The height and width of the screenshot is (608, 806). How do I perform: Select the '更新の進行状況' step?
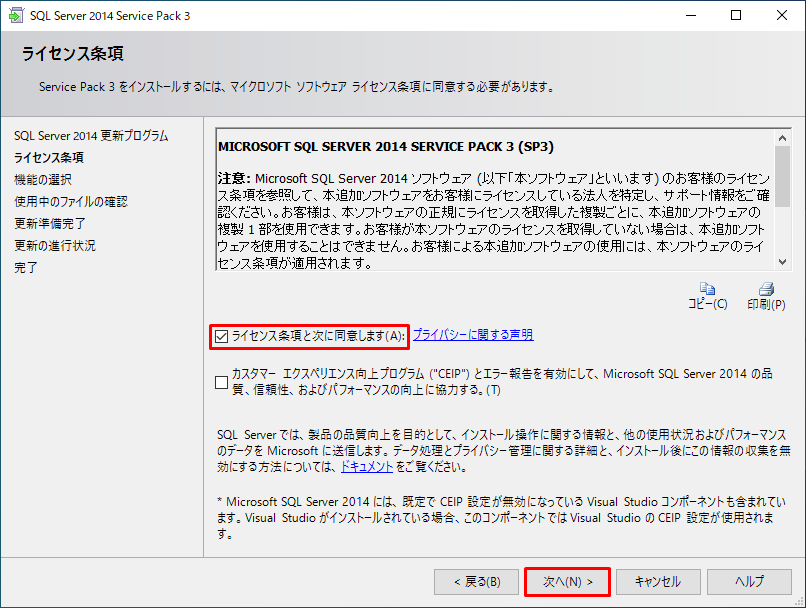point(55,246)
